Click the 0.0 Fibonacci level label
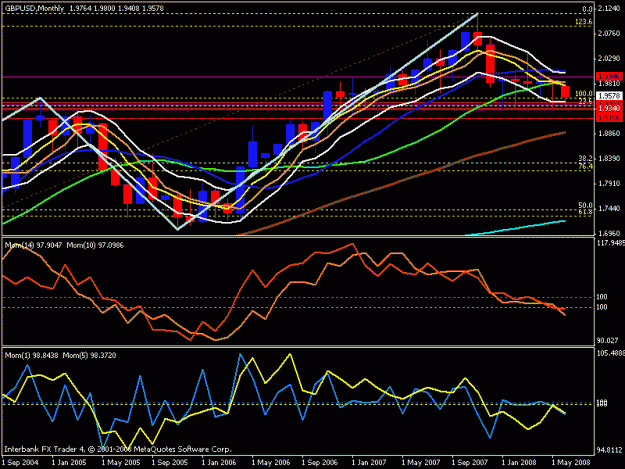This screenshot has height=469, width=625. coord(587,9)
